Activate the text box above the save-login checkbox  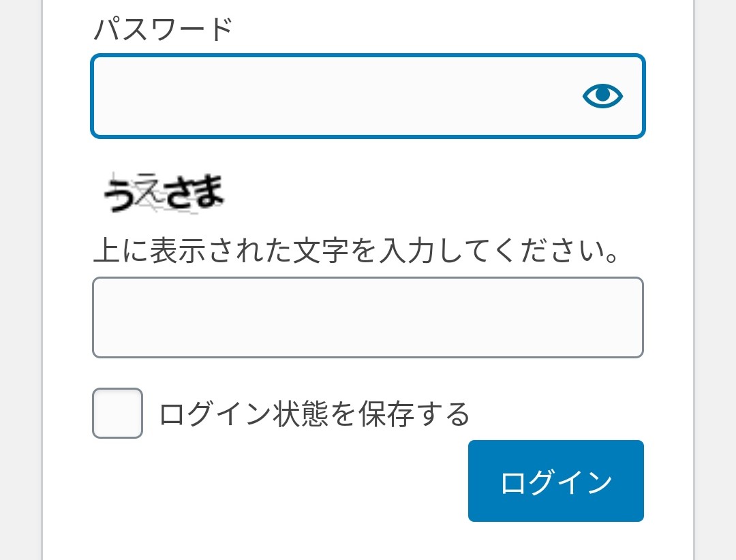[367, 317]
